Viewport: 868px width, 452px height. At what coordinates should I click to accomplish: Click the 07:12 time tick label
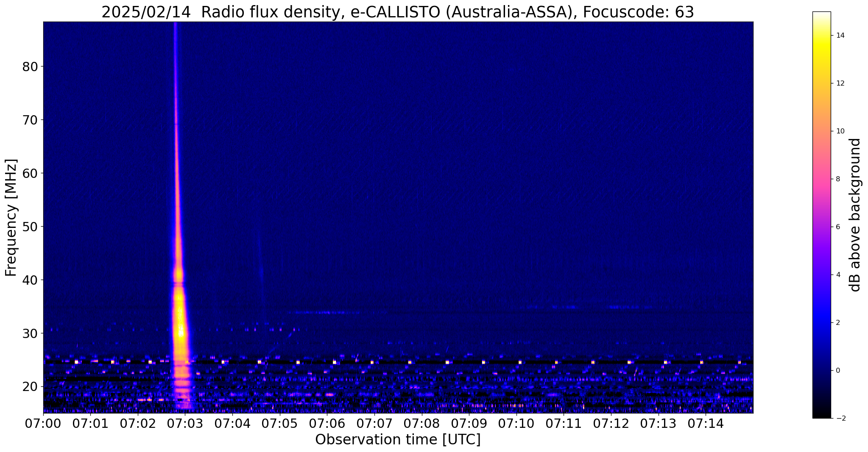coord(611,424)
